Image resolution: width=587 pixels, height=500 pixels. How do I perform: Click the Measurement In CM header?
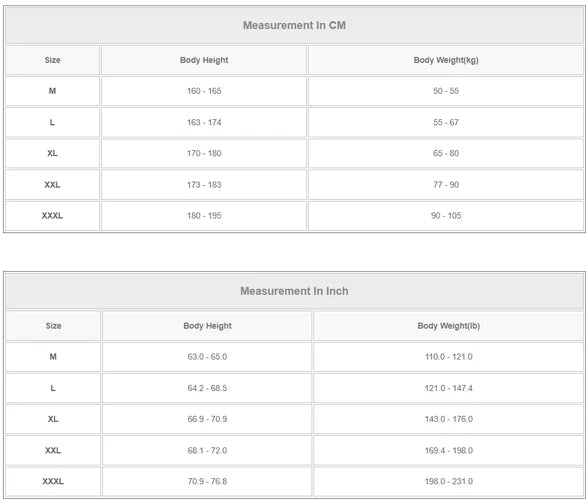[x=294, y=25]
